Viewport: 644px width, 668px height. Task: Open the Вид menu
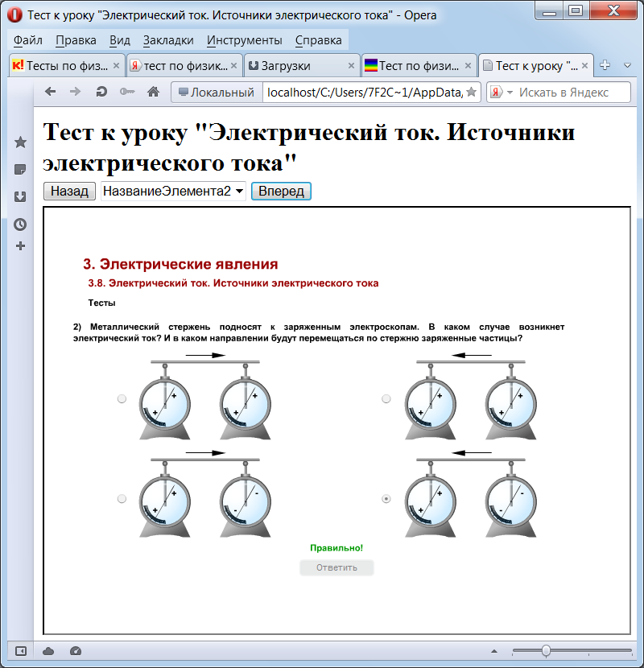(x=120, y=40)
